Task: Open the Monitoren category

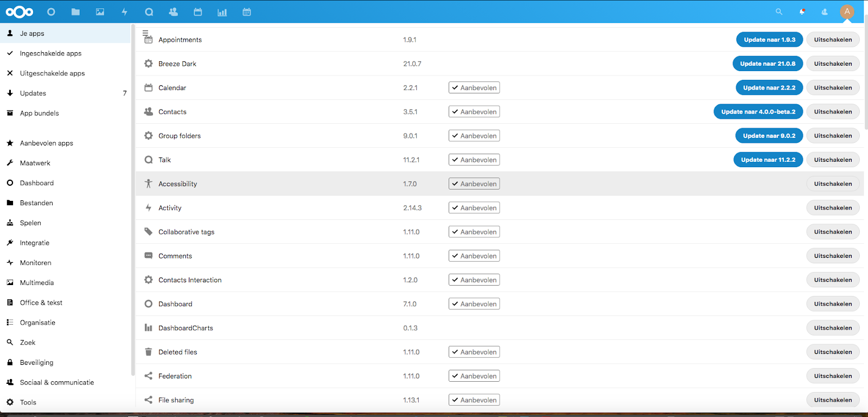Action: tap(65, 263)
